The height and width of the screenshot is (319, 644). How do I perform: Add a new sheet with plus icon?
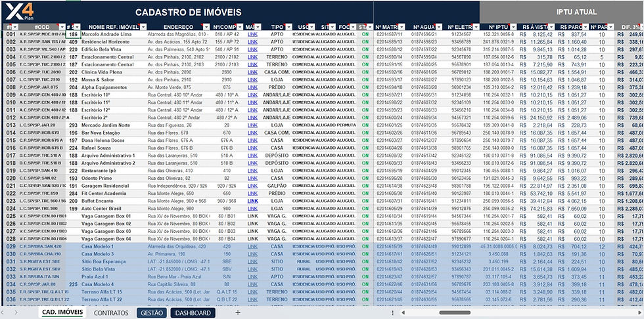(x=237, y=313)
